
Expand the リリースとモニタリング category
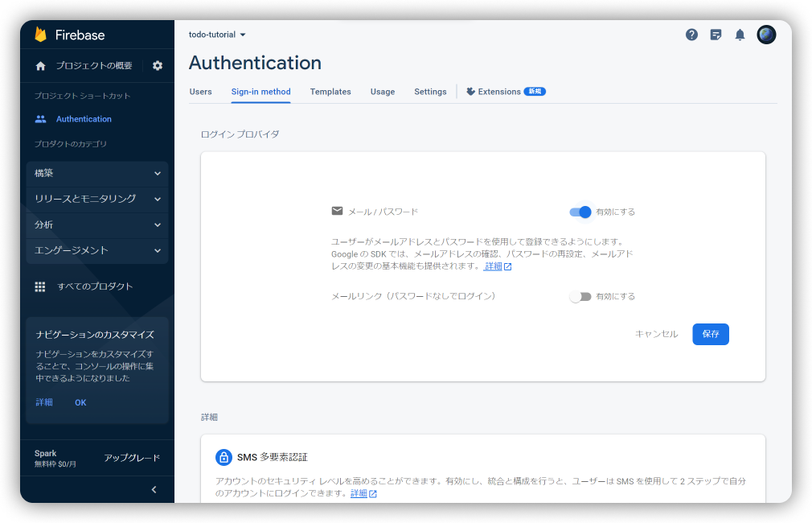pyautogui.click(x=97, y=199)
